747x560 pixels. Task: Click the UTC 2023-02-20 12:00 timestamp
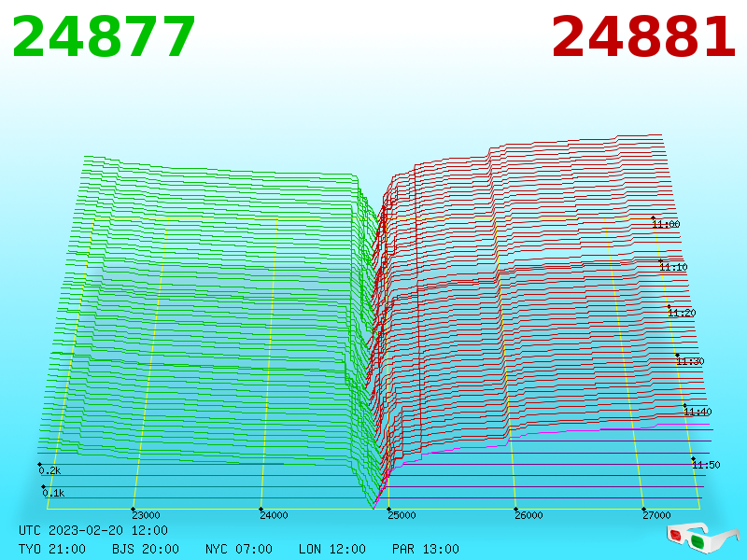click(x=93, y=530)
